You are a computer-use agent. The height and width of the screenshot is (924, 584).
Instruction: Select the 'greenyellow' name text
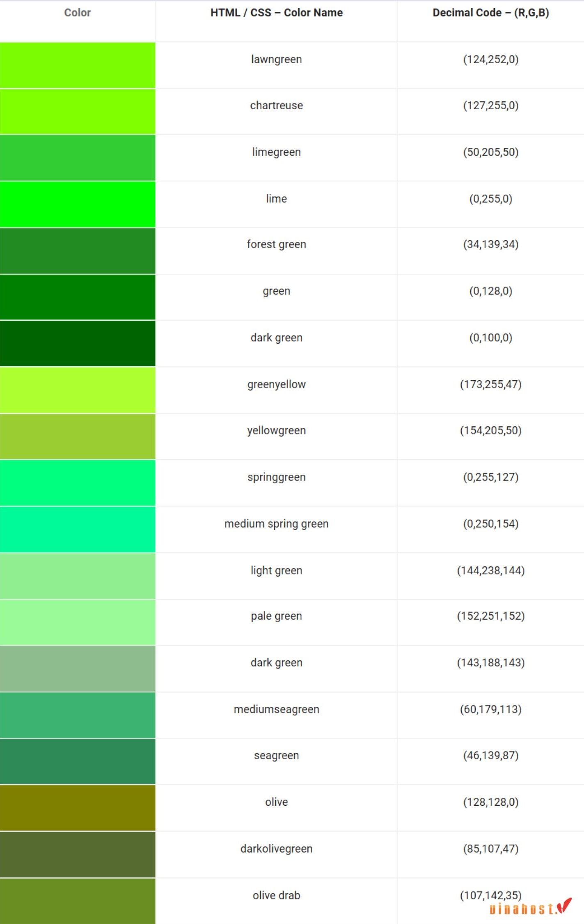click(277, 384)
